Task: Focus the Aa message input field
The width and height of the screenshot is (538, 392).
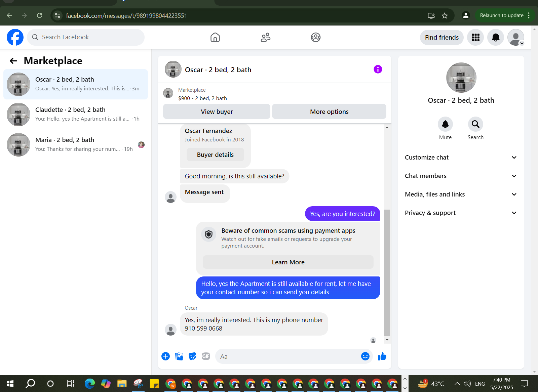Action: 294,356
